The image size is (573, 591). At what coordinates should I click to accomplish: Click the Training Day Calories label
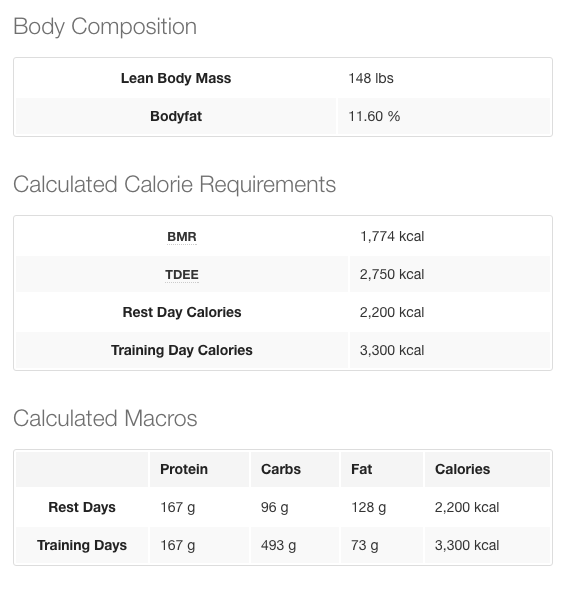coord(182,351)
